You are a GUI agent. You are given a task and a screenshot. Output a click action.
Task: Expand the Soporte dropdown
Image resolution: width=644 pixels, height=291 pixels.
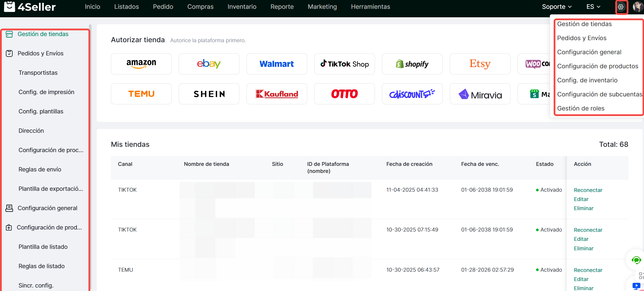point(557,7)
